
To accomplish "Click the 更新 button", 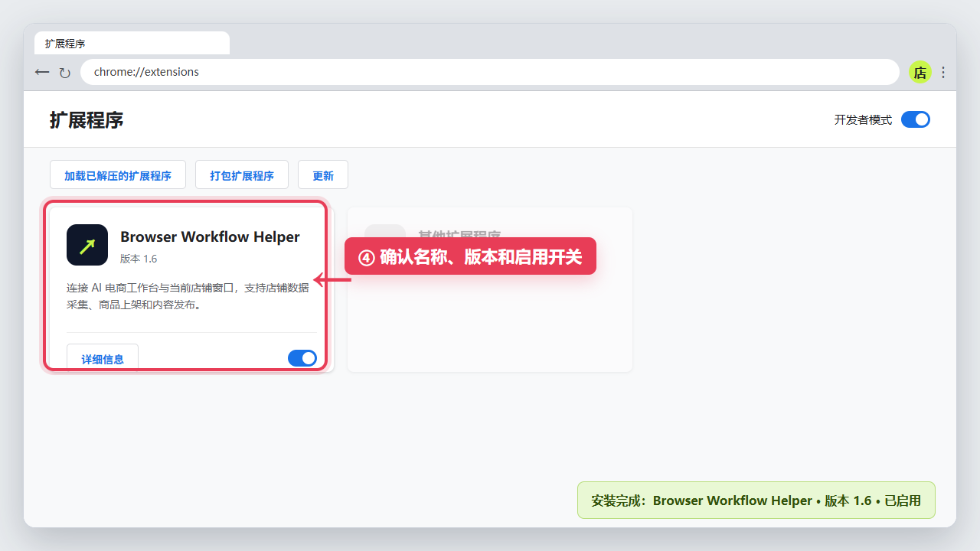I will 323,174.
